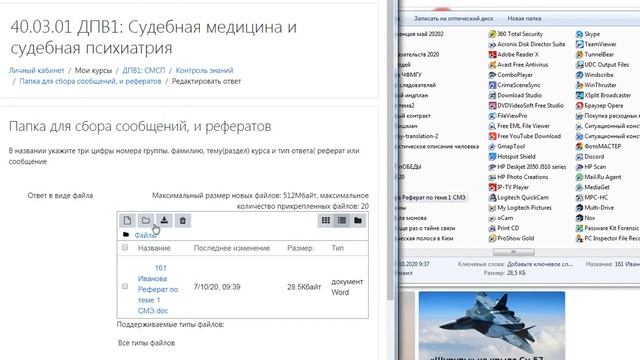
Task: Select Discord shortcut
Action: [x=590, y=156]
